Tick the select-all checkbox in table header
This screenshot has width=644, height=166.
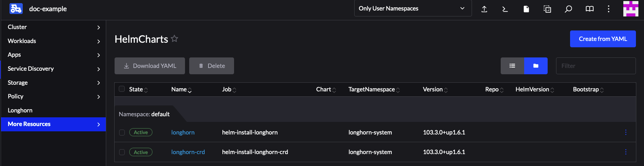click(122, 89)
